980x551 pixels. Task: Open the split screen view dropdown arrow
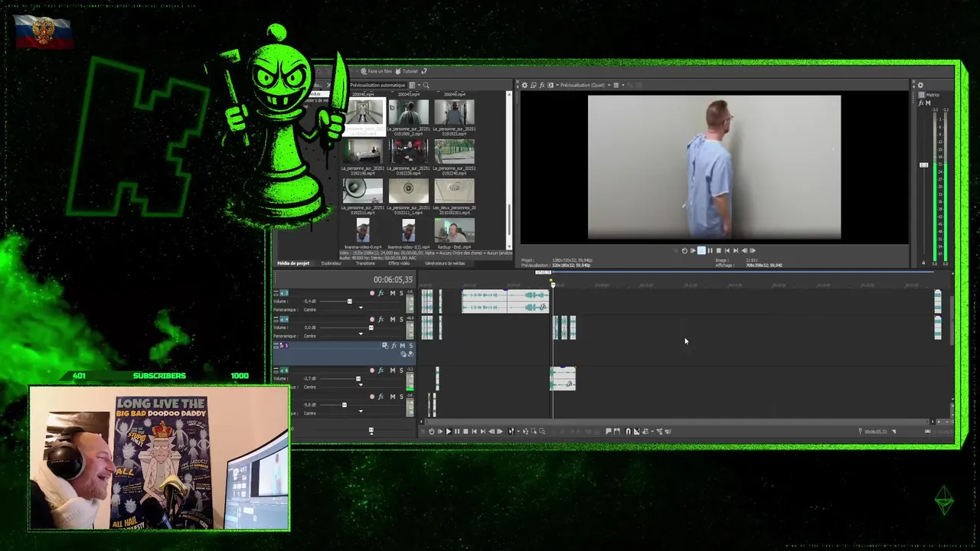[557, 85]
